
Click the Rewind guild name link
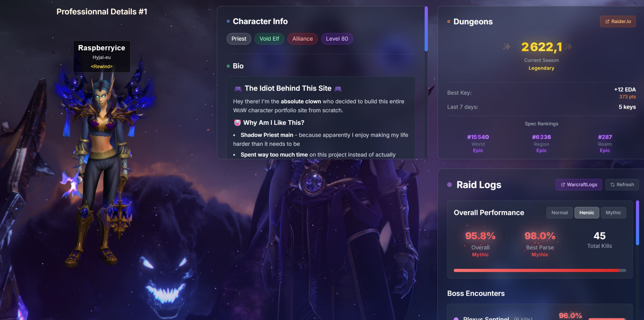tap(101, 66)
